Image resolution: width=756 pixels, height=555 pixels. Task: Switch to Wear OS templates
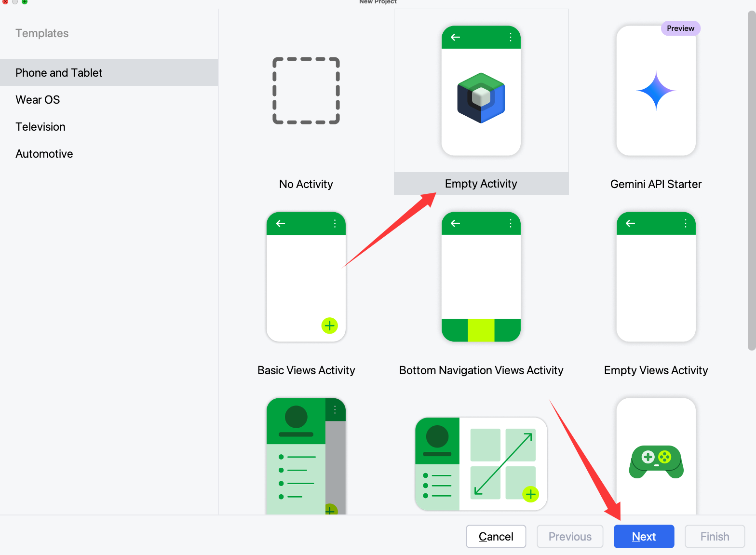tap(38, 100)
